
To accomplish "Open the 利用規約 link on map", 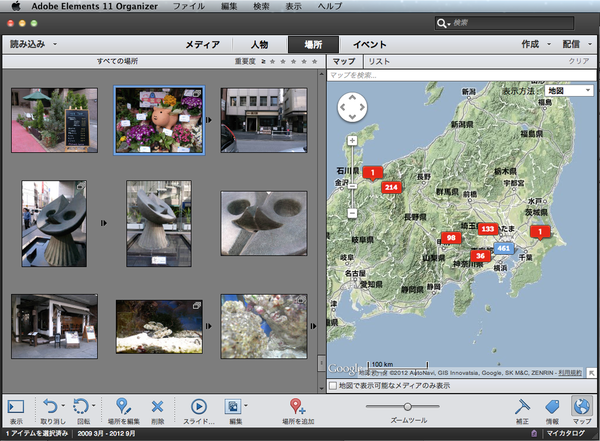I will (x=570, y=372).
